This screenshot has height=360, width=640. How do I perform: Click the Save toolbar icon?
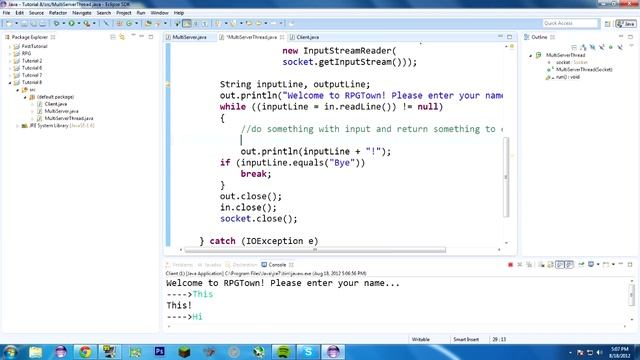[24, 23]
